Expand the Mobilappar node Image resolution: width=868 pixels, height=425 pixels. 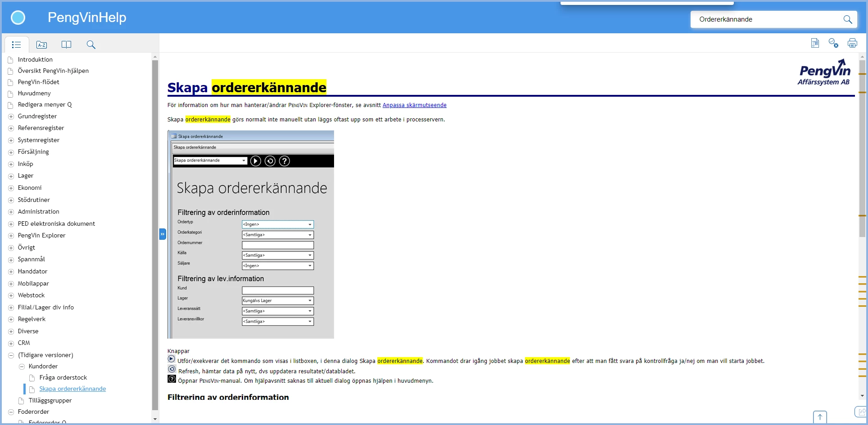11,284
